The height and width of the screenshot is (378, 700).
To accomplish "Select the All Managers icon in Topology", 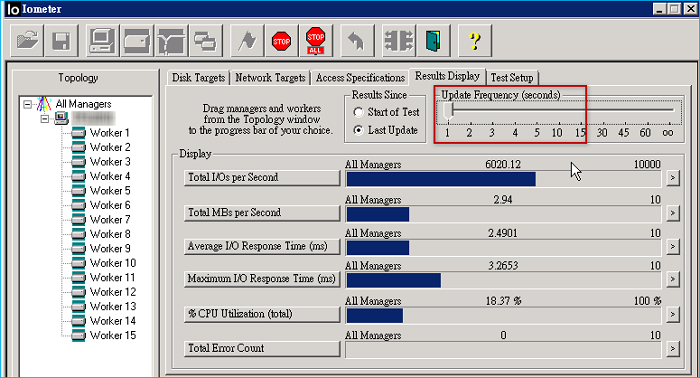I will point(44,104).
